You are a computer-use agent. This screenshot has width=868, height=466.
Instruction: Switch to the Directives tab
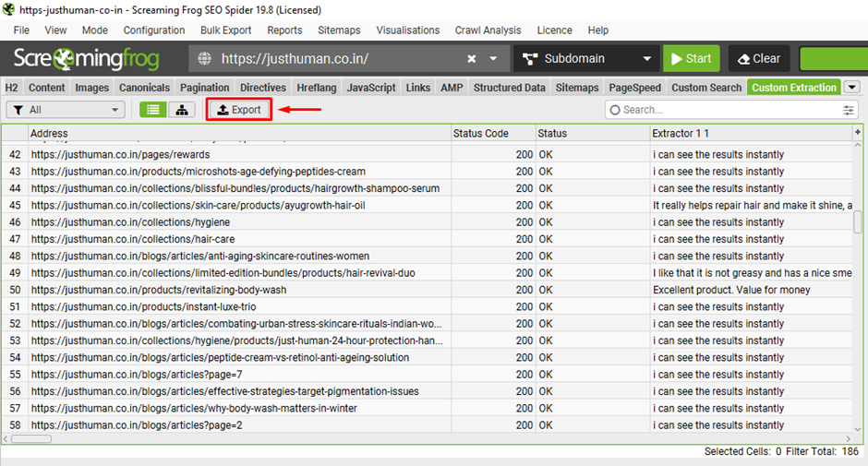click(263, 88)
